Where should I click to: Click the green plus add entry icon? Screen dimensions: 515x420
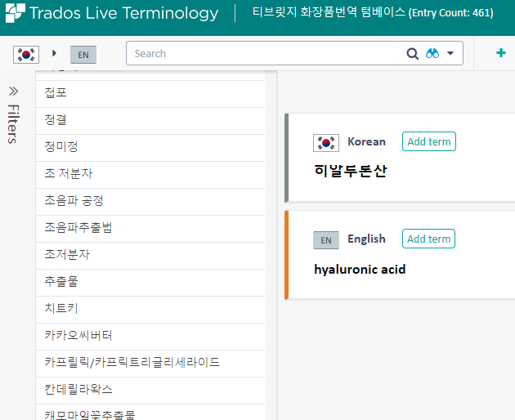pos(501,53)
